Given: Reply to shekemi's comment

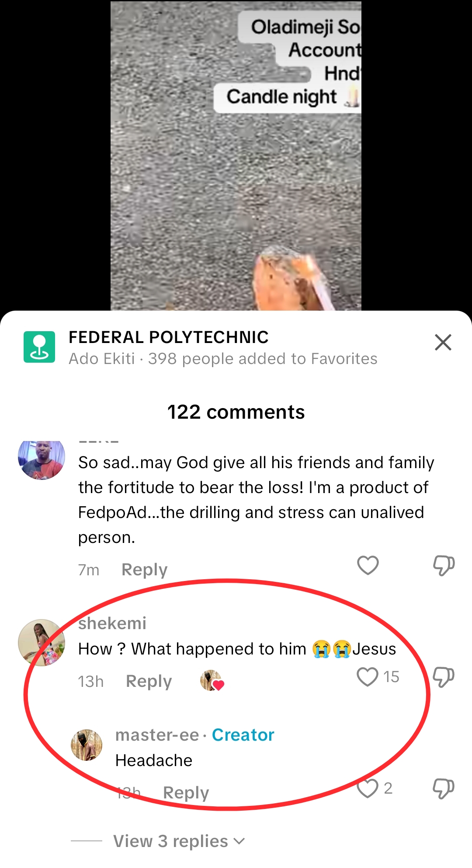Looking at the screenshot, I should tap(149, 681).
